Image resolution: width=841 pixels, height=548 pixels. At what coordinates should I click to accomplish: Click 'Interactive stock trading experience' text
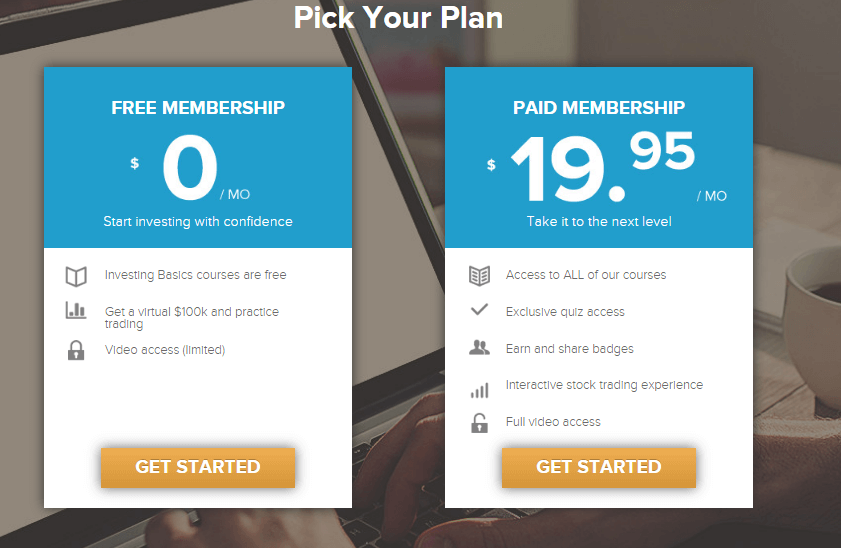click(604, 385)
